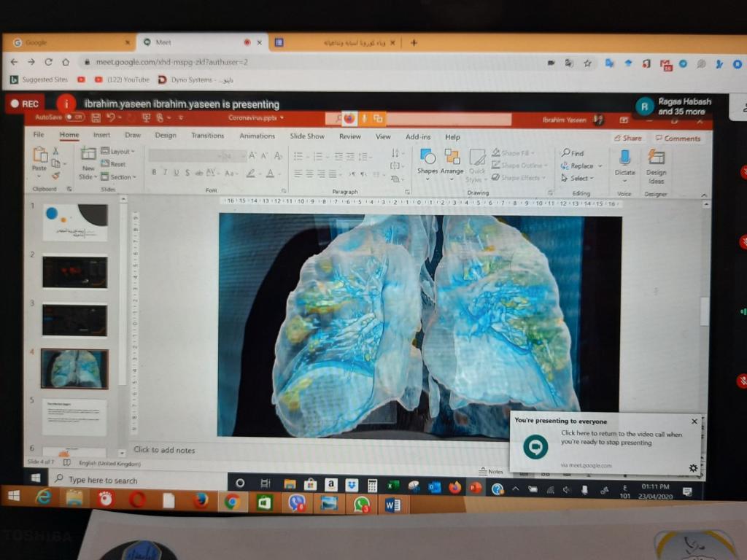This screenshot has height=560, width=747.
Task: Open the Animations ribbon tab
Action: 257,136
